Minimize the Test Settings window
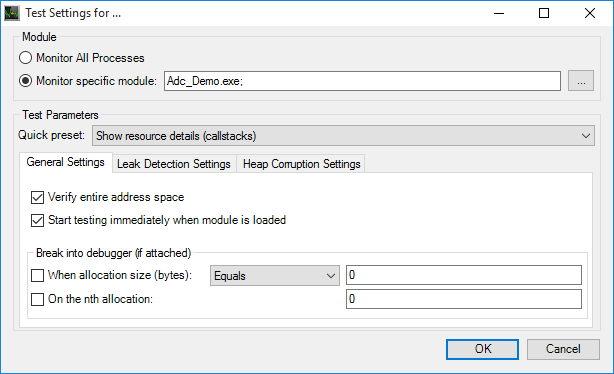This screenshot has width=614, height=374. (499, 13)
